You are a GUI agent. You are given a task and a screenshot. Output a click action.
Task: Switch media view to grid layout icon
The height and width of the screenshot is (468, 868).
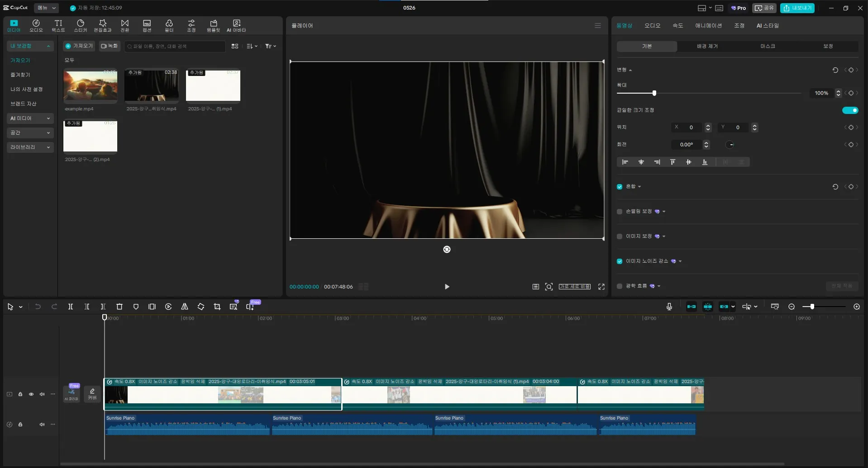234,46
